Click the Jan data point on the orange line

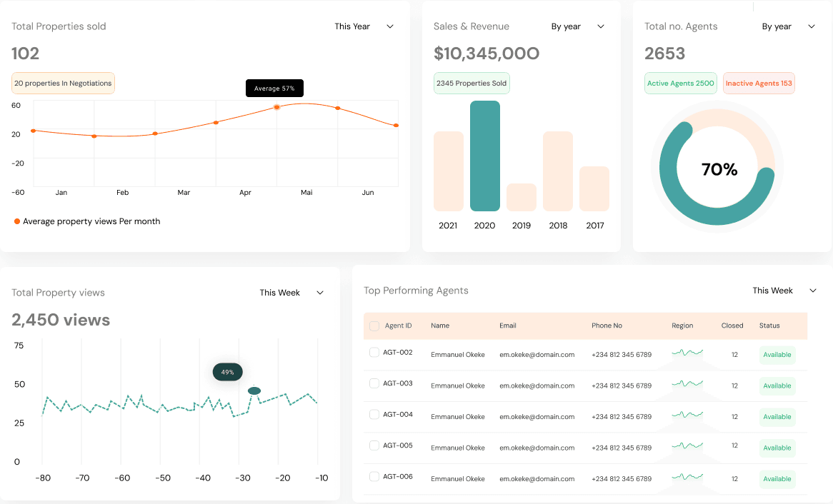(x=34, y=131)
